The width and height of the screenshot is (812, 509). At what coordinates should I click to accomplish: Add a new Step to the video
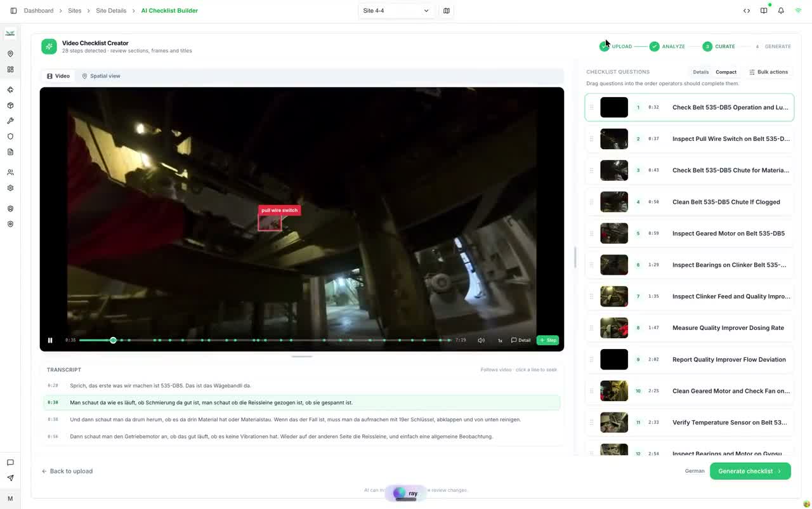point(547,340)
